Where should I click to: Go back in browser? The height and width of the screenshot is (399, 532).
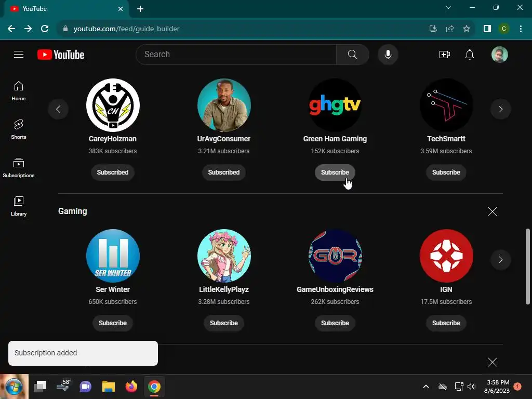[x=11, y=29]
